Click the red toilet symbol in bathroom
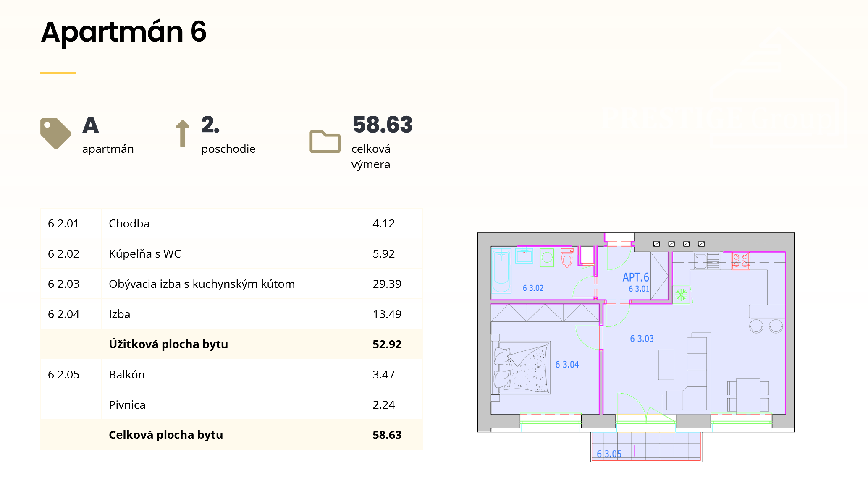This screenshot has height=488, width=868. [567, 258]
